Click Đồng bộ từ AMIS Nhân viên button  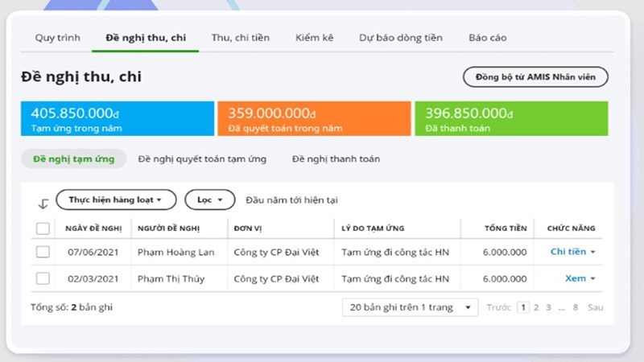(x=535, y=76)
